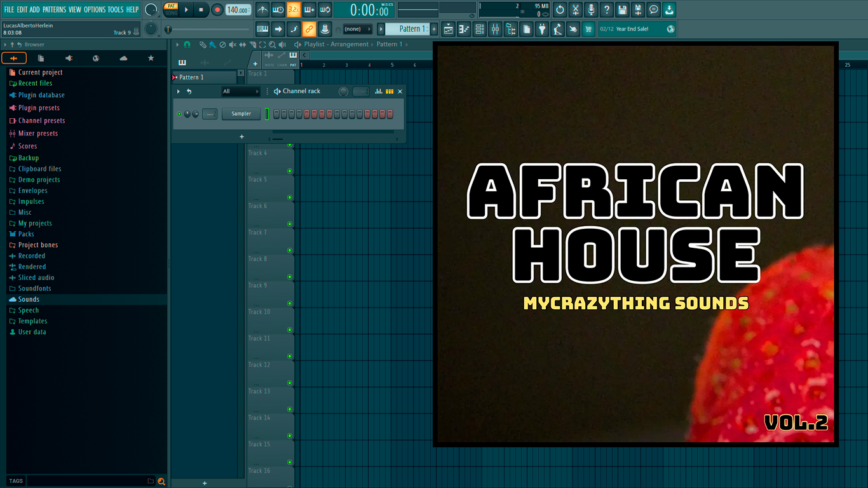This screenshot has width=868, height=488.
Task: Open the FL Studio shop cart
Action: (x=588, y=29)
